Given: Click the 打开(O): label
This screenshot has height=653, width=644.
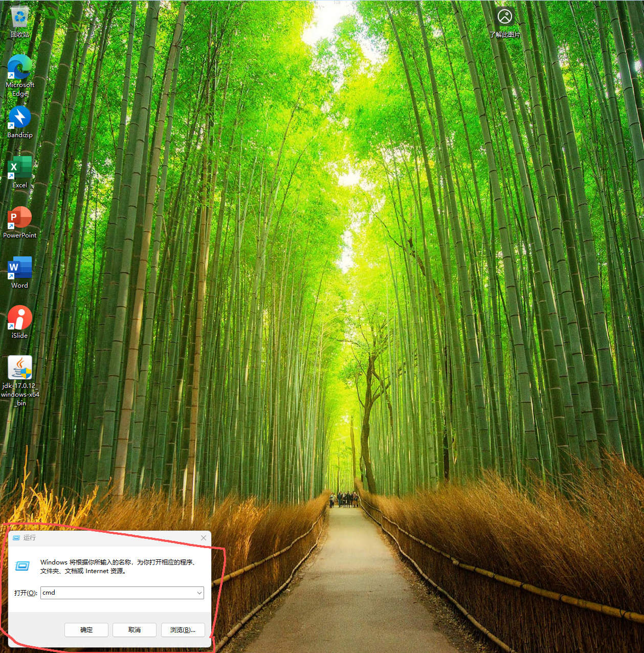Looking at the screenshot, I should (26, 593).
